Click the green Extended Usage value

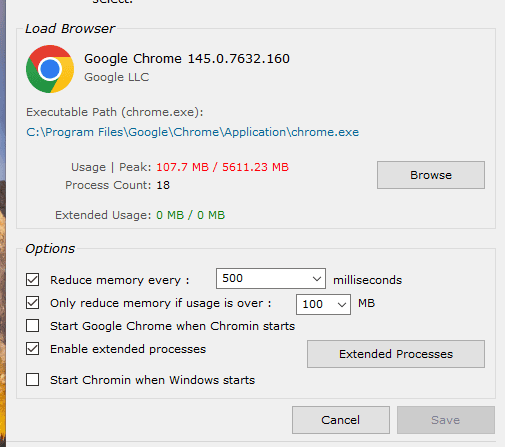pos(190,215)
